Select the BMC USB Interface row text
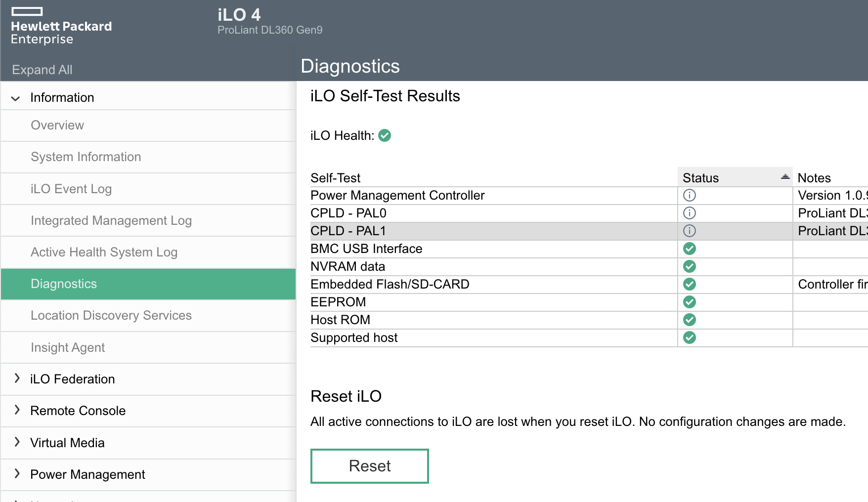868x502 pixels. pos(366,249)
